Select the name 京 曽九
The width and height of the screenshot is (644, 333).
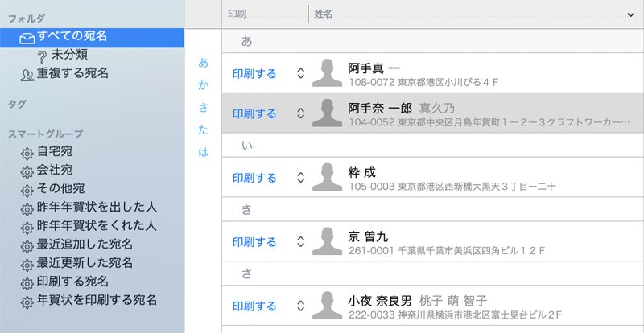[x=368, y=237]
